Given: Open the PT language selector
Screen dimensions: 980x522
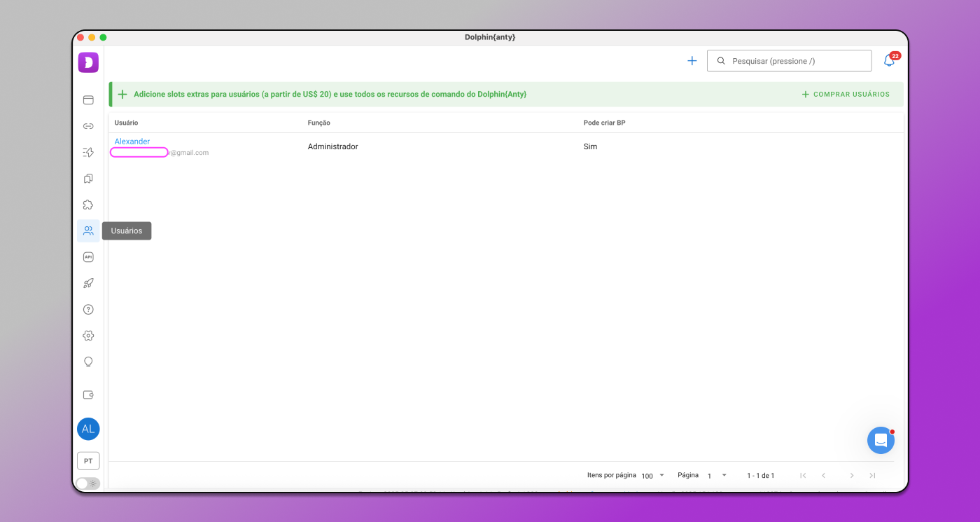Looking at the screenshot, I should click(x=88, y=461).
